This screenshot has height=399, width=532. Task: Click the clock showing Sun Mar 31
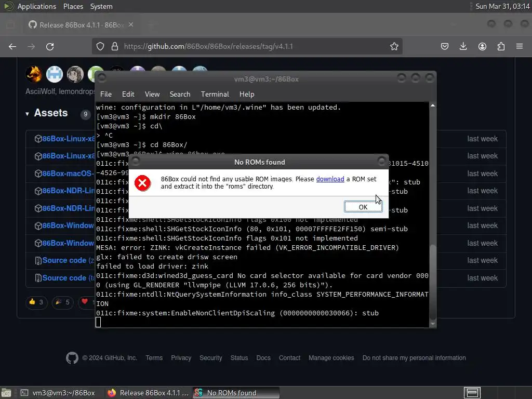coord(502,6)
